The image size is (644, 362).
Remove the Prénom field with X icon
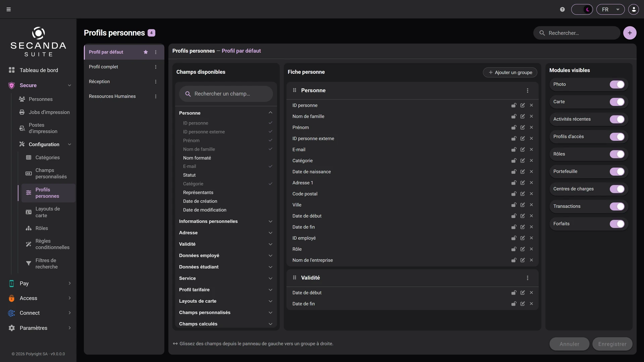pyautogui.click(x=531, y=127)
